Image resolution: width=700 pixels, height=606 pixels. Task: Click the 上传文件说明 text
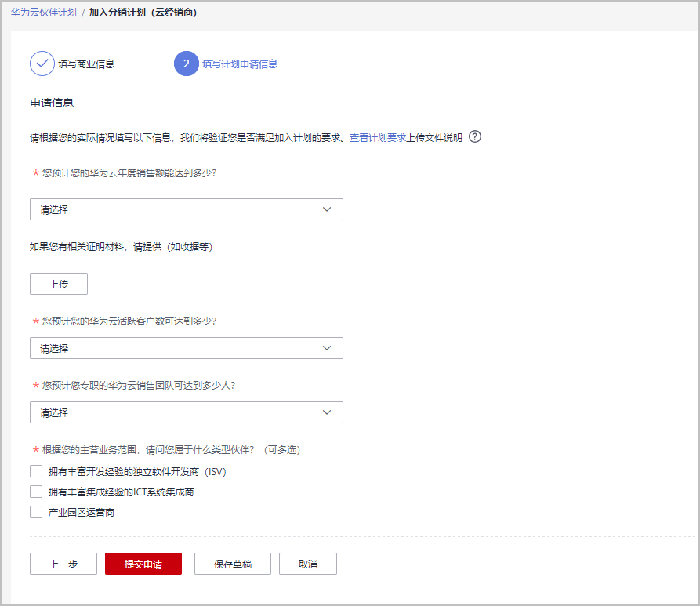434,137
